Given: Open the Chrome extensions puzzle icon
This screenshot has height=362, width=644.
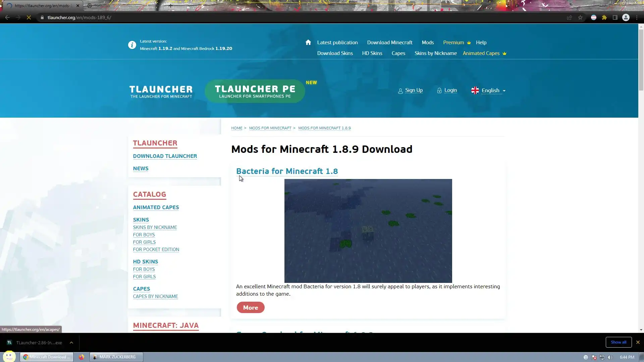Looking at the screenshot, I should point(604,17).
